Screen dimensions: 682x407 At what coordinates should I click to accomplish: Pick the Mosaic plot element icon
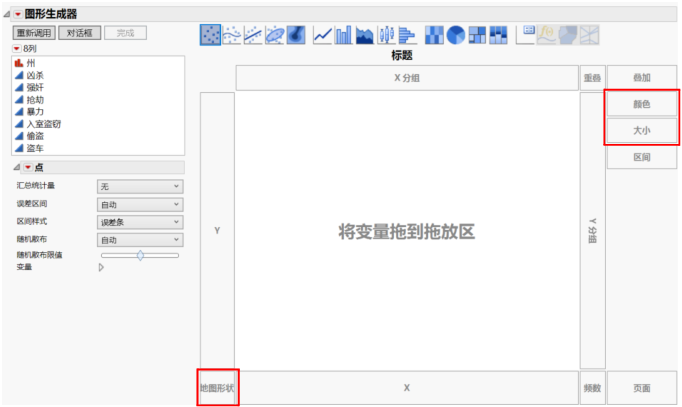(498, 35)
